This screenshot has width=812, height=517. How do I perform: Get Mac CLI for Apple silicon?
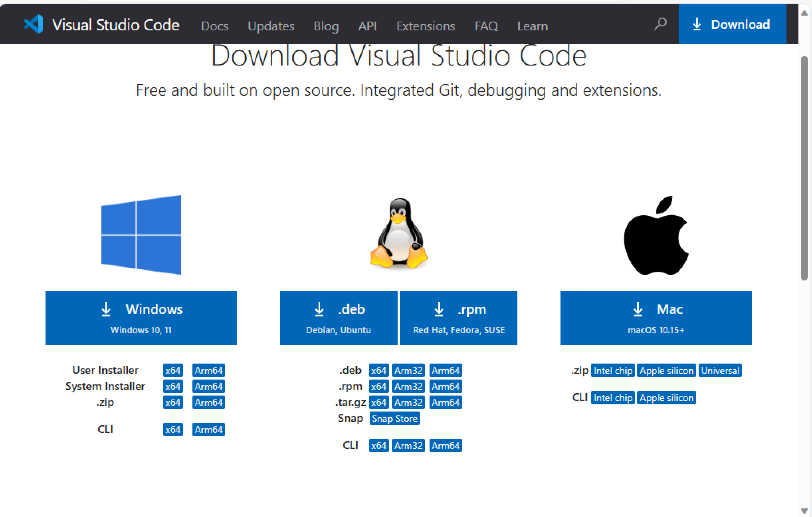[x=667, y=398]
